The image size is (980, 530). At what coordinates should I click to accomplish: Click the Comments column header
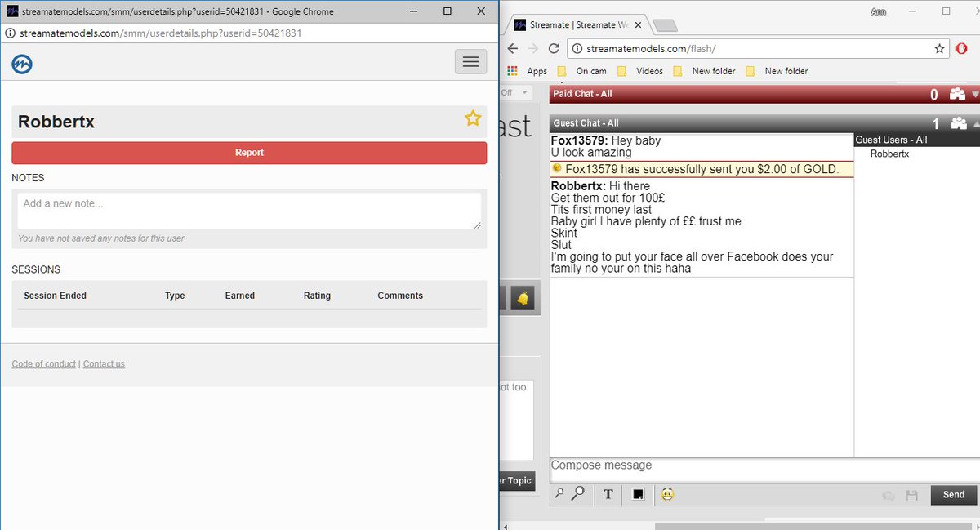pos(400,296)
